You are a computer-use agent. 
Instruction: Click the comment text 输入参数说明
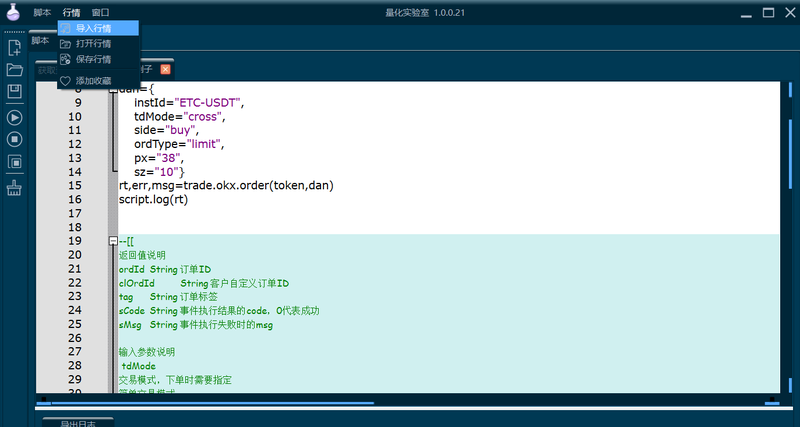[x=146, y=352]
